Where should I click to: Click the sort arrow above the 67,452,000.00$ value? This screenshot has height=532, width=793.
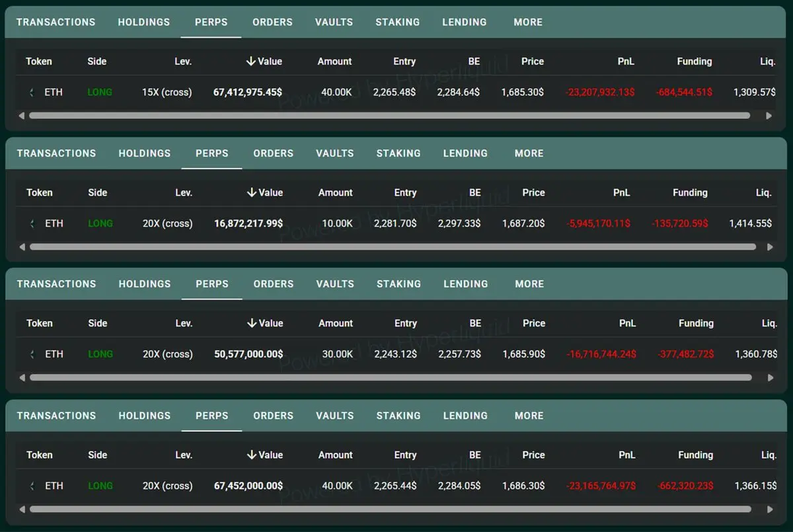pos(251,455)
